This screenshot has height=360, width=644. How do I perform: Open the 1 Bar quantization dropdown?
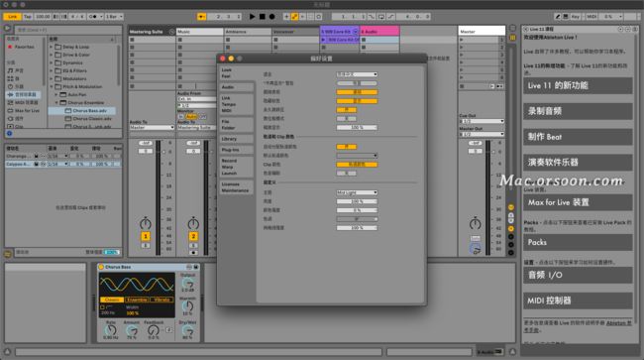click(114, 17)
